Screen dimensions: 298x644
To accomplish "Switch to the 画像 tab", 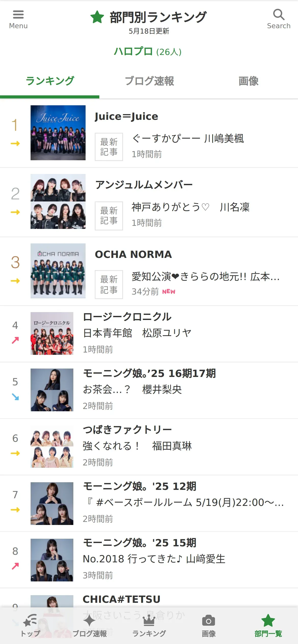I will tap(248, 81).
